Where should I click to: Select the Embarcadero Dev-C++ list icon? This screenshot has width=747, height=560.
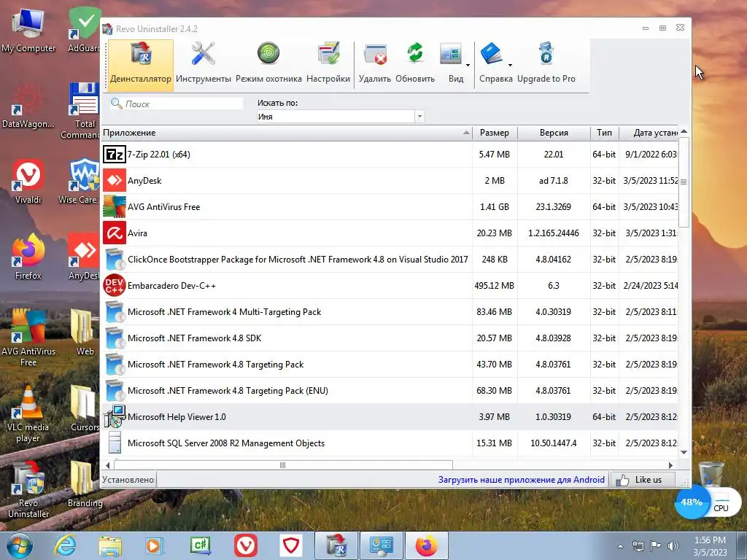coord(115,285)
